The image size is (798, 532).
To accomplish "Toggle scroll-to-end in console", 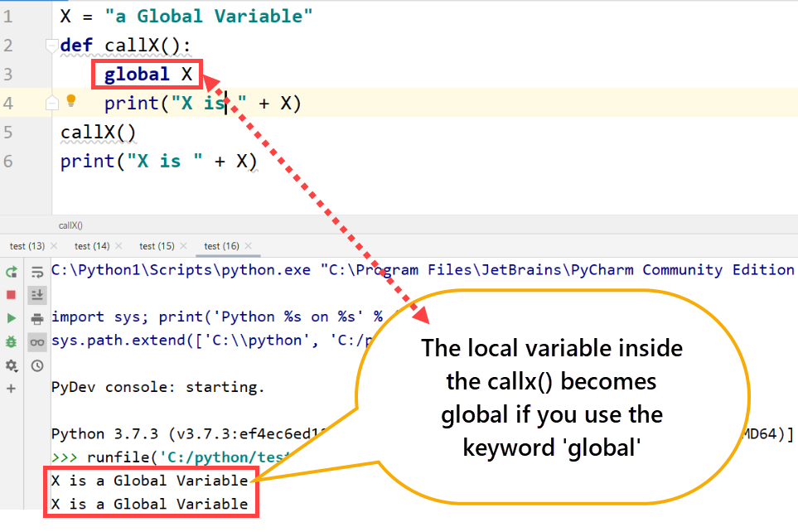I will [37, 294].
